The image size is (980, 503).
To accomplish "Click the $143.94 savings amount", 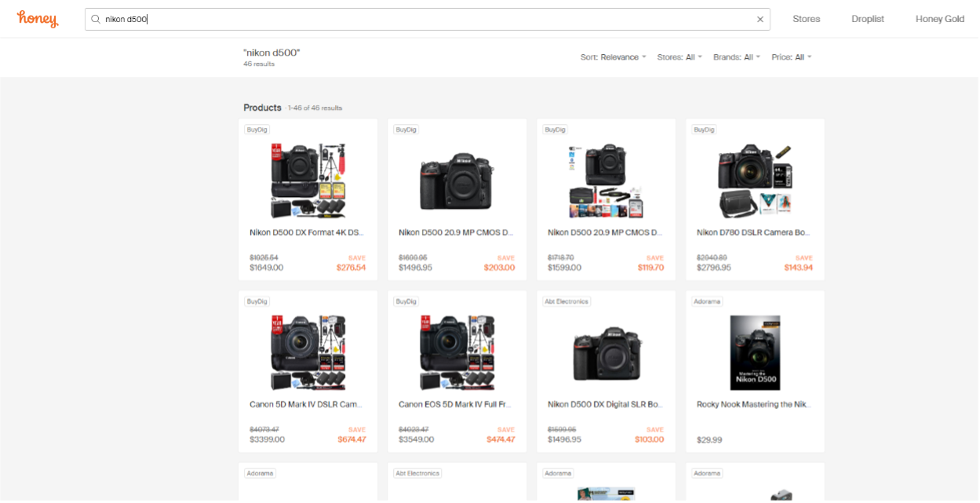I will (799, 268).
